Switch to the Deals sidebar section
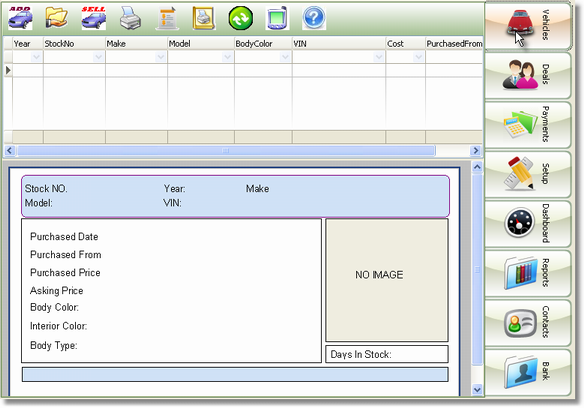This screenshot has width=584, height=408. tap(528, 75)
